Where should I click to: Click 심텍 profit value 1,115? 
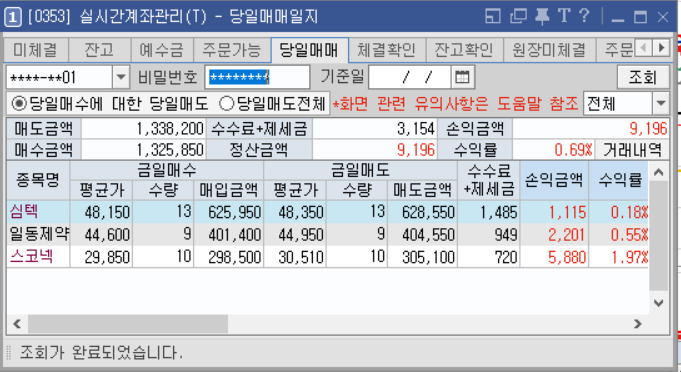(x=568, y=213)
